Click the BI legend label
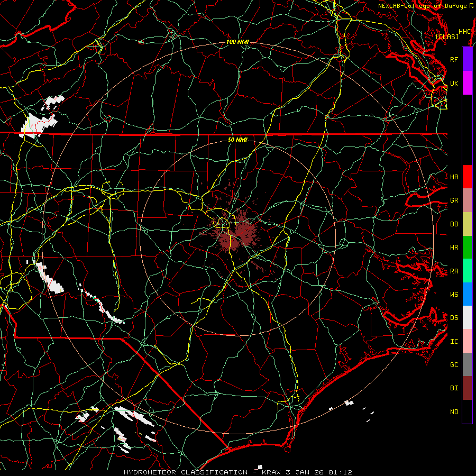 tap(454, 388)
